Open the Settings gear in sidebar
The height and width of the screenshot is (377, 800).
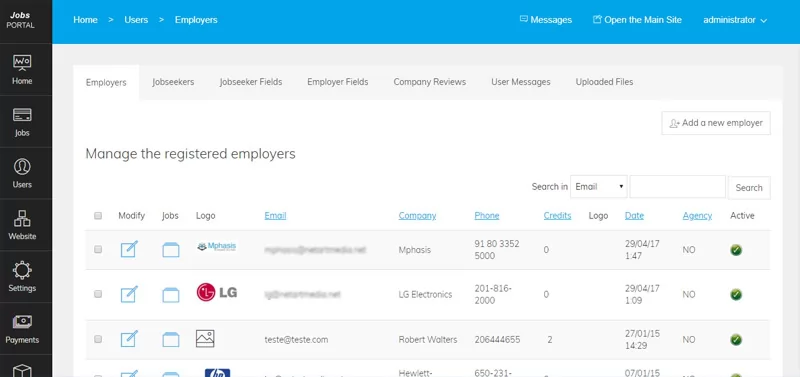22,277
